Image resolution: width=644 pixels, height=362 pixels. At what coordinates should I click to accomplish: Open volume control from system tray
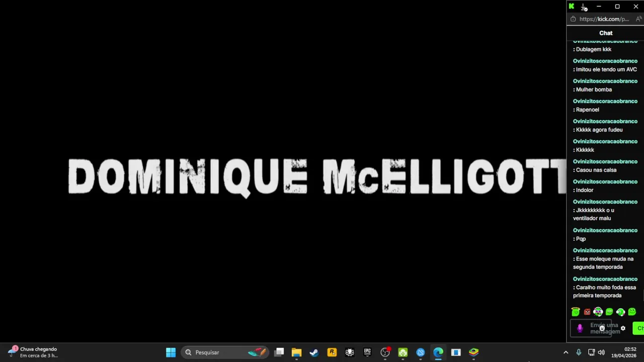(x=601, y=352)
